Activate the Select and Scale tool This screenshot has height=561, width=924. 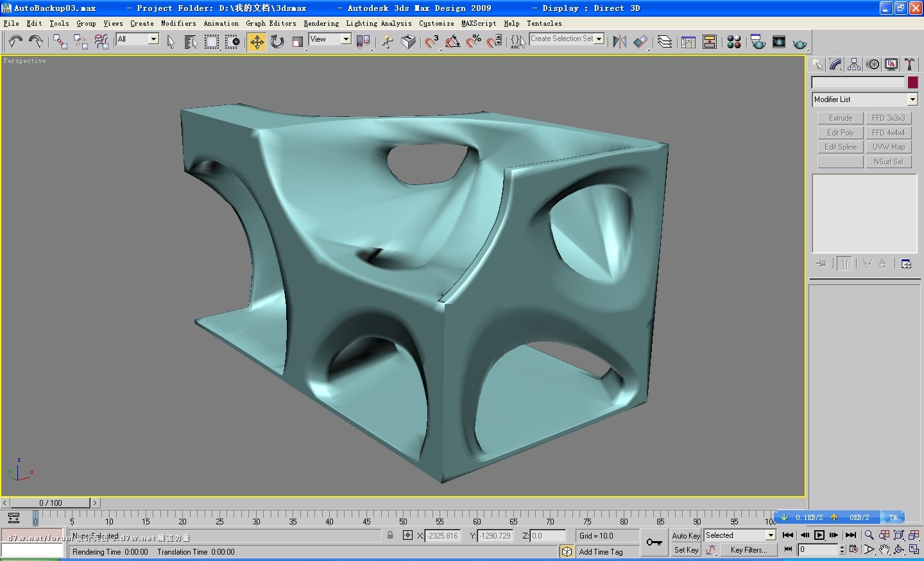point(298,42)
